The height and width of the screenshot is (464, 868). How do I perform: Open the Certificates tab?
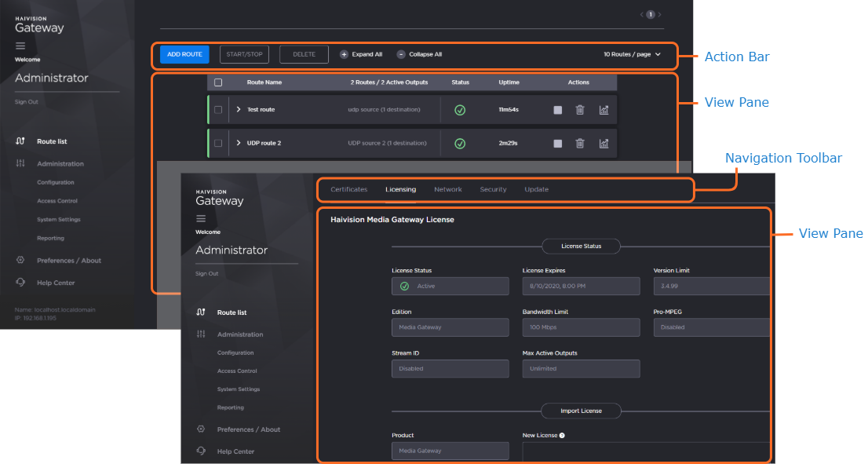coord(348,189)
